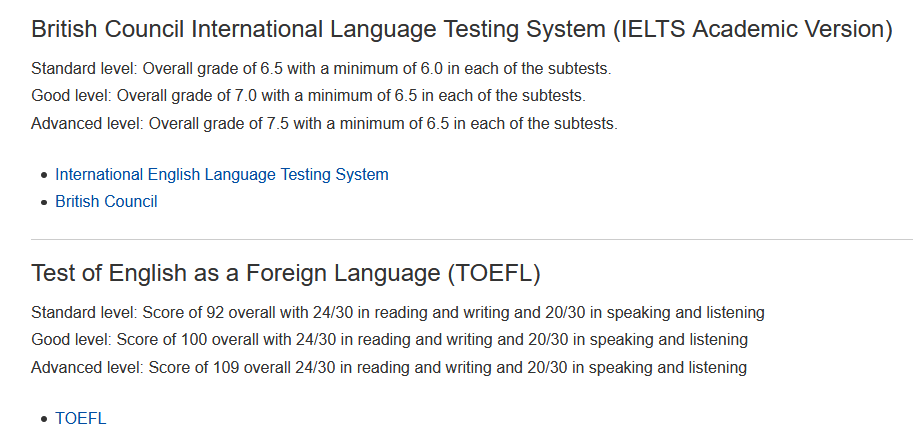
Task: Click the word 'IELTS' in the top heading
Action: 652,29
